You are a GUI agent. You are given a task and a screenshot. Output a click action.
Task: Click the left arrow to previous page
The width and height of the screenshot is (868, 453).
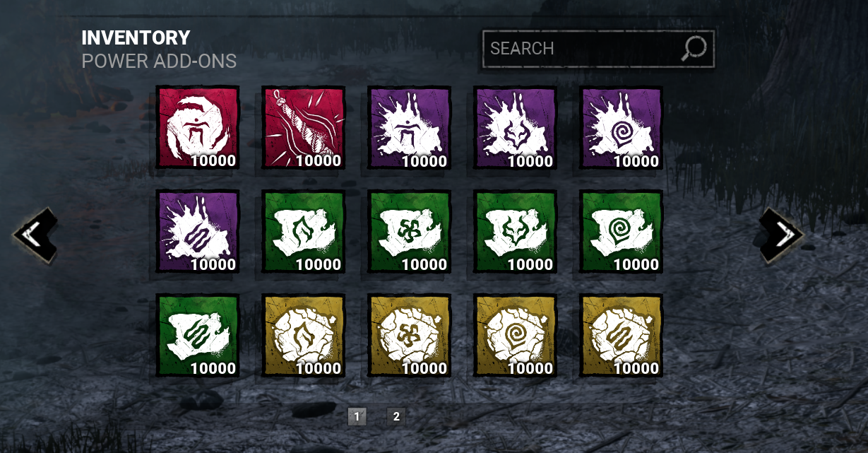pos(35,236)
